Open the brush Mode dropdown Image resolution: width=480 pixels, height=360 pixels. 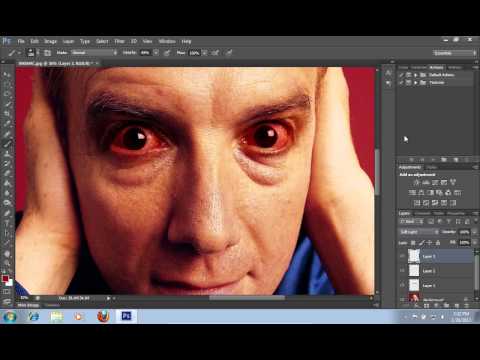point(95,53)
